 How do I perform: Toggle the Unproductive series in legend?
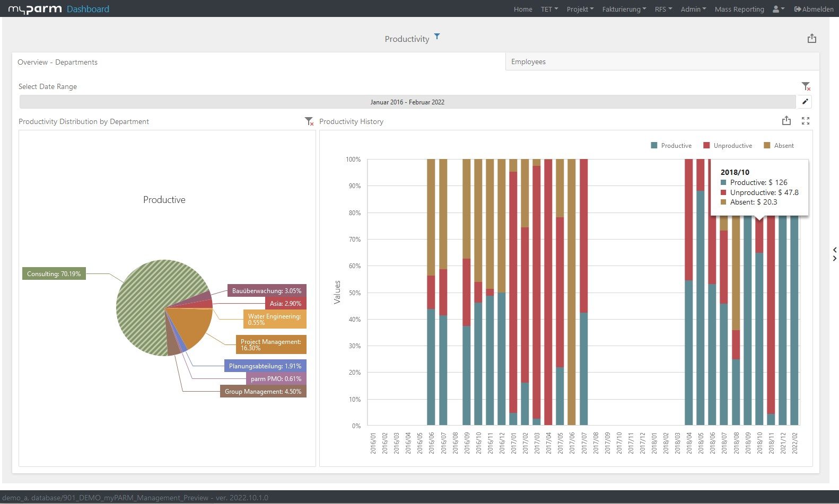727,146
